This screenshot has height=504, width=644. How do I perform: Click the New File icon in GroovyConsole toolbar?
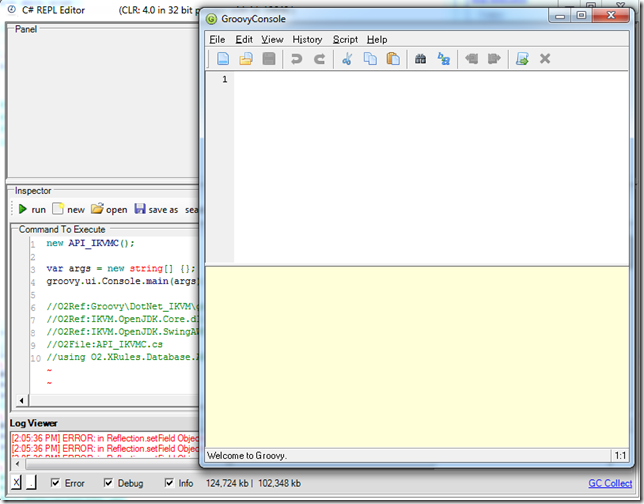click(223, 59)
